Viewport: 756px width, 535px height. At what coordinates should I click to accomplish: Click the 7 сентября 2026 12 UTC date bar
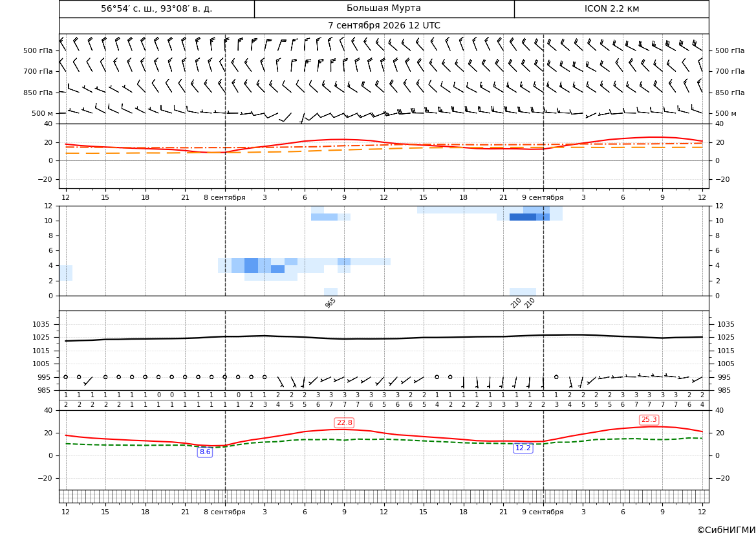click(x=383, y=26)
